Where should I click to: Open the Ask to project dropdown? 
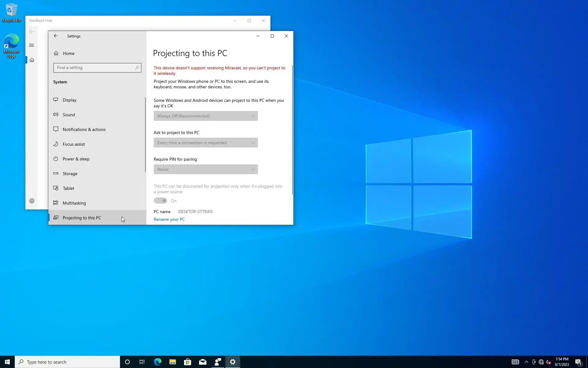pos(205,143)
